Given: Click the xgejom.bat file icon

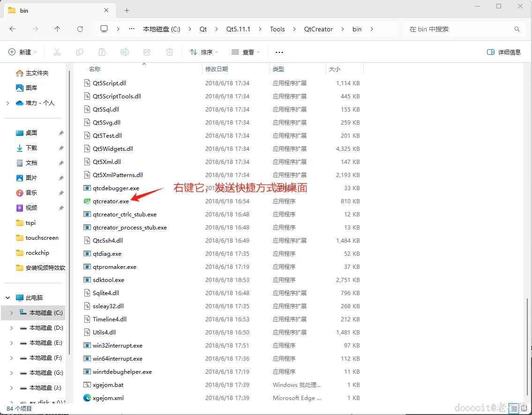Looking at the screenshot, I should [87, 385].
